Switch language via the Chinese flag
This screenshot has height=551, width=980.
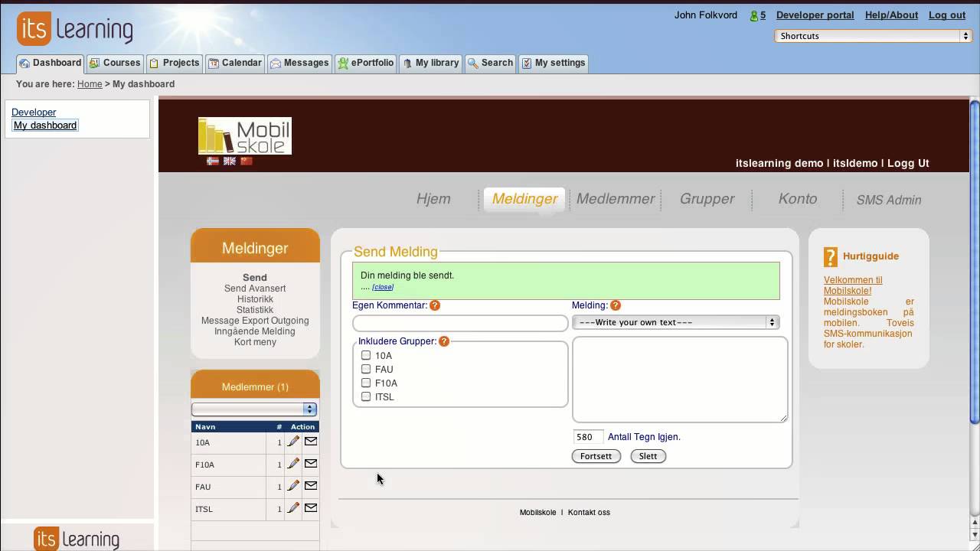tap(247, 161)
